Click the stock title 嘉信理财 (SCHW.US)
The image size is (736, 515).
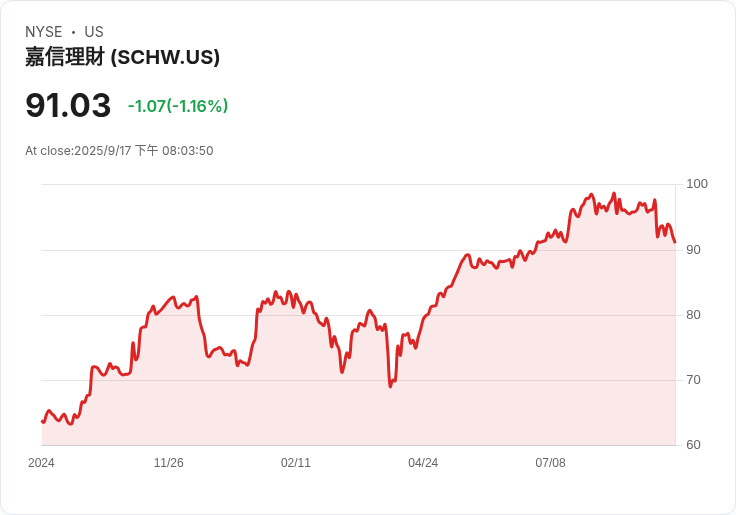click(123, 57)
